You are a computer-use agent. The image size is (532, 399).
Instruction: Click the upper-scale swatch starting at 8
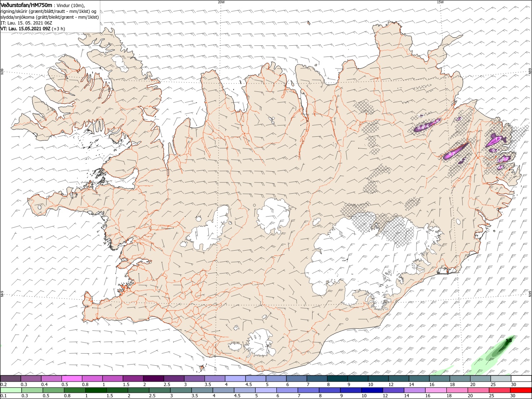(337, 378)
